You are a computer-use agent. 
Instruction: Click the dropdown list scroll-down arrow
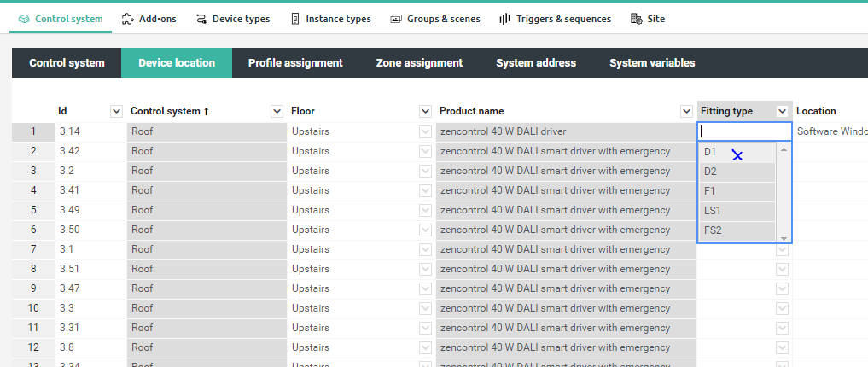point(784,238)
